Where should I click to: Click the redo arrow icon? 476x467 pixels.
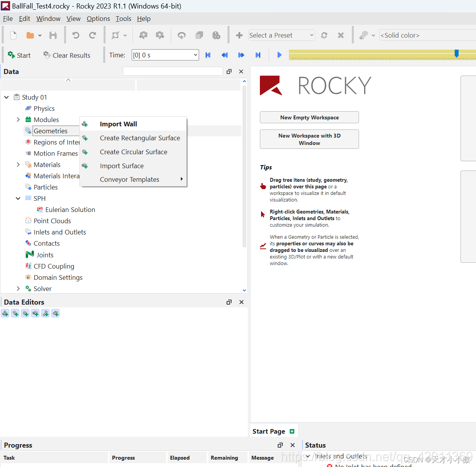(x=93, y=35)
